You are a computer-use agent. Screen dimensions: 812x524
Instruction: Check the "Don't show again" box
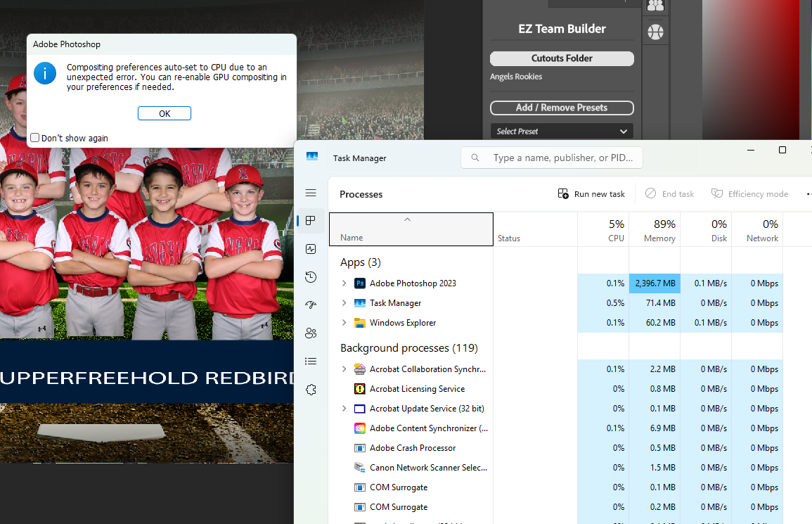(35, 138)
